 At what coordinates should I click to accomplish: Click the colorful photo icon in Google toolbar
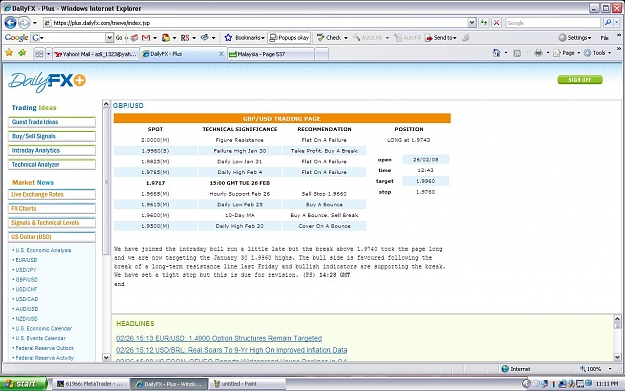[165, 38]
